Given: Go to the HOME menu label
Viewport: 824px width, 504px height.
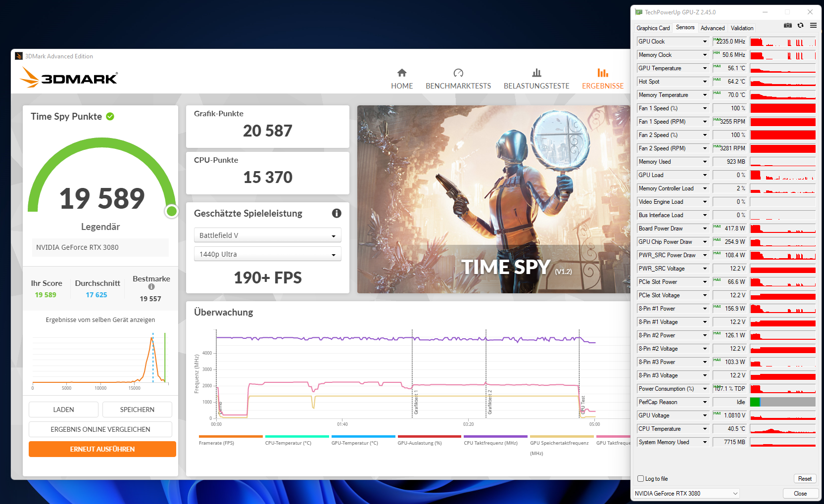Looking at the screenshot, I should point(402,86).
